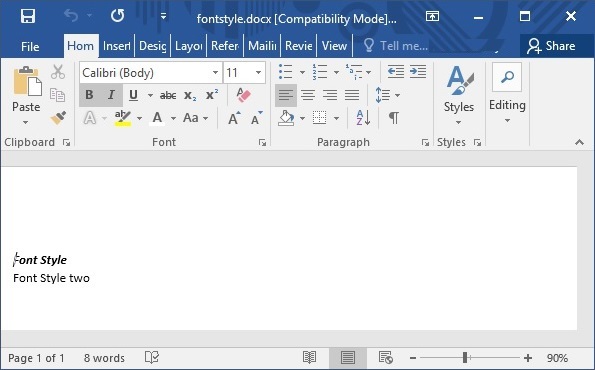
Task: Toggle Strikethrough formatting
Action: pos(168,95)
